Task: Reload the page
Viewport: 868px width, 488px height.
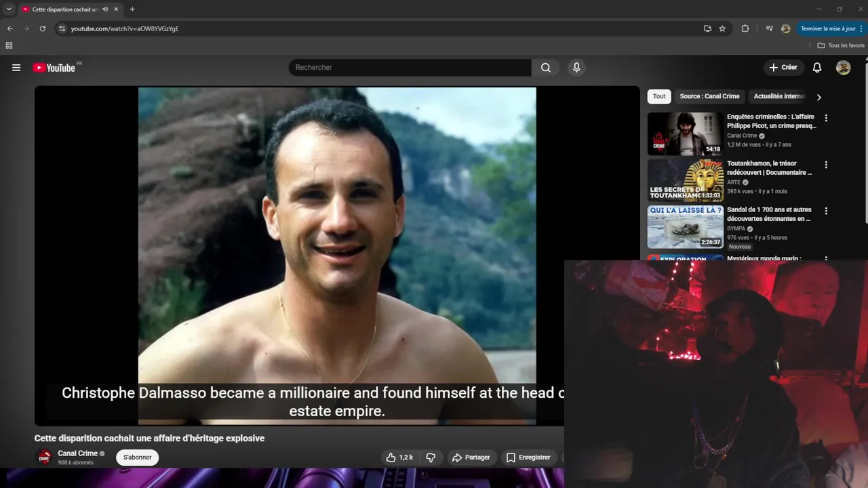Action: coord(42,28)
